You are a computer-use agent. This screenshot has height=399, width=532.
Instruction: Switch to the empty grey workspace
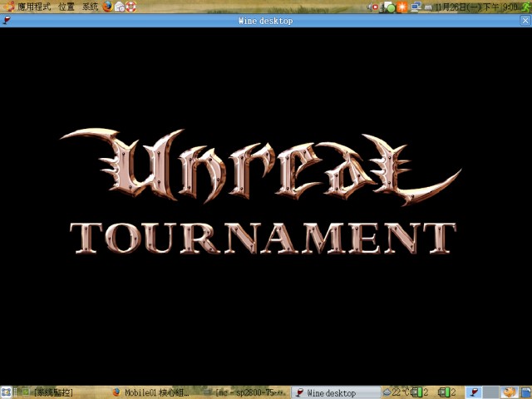(x=490, y=392)
